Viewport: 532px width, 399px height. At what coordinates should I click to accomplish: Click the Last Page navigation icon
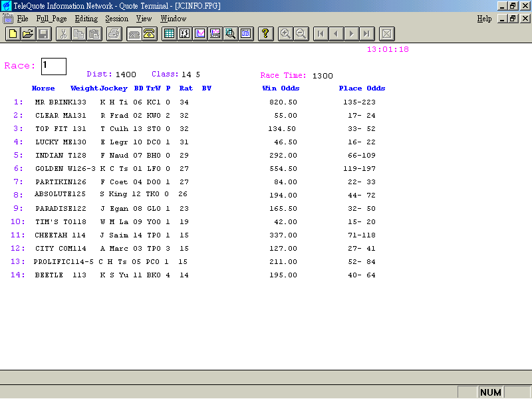point(367,34)
